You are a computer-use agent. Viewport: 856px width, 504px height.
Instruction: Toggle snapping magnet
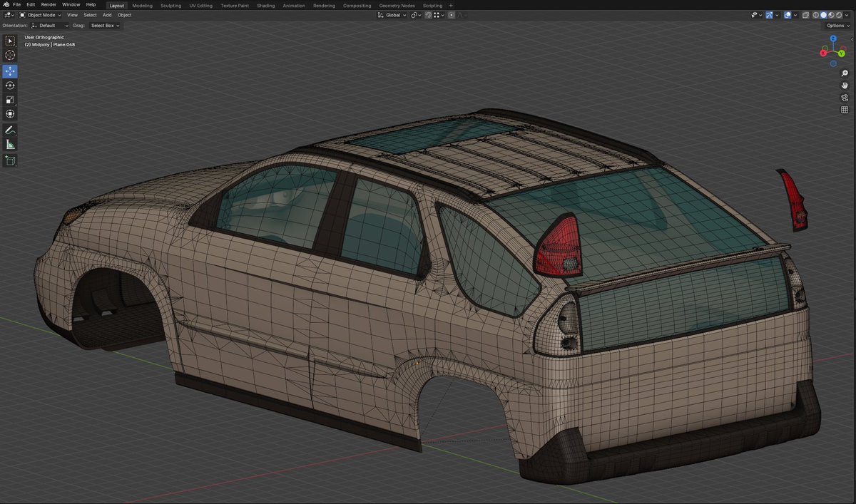point(428,15)
